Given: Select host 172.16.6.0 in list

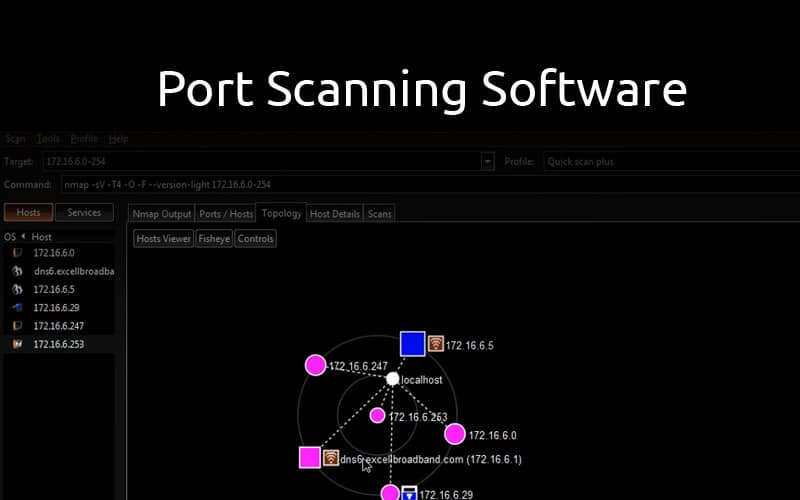Looking at the screenshot, I should click(59, 253).
